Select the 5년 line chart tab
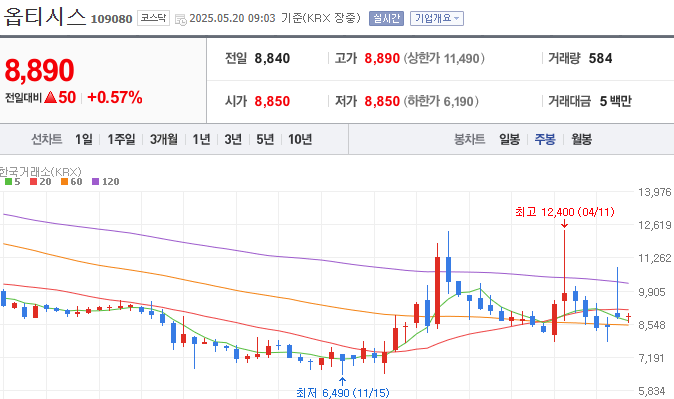 pos(265,139)
